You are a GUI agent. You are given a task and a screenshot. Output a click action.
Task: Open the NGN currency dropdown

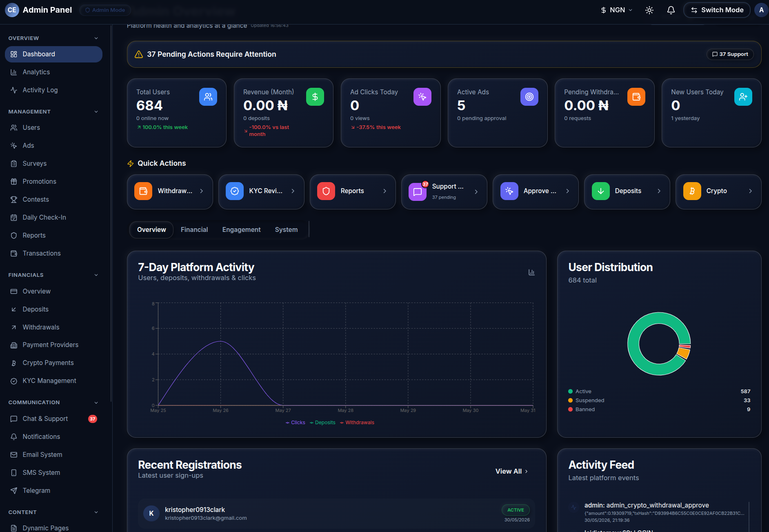pos(616,10)
